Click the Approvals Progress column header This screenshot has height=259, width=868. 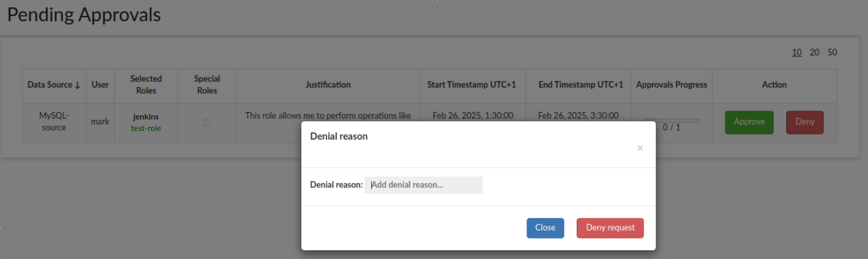coord(671,85)
